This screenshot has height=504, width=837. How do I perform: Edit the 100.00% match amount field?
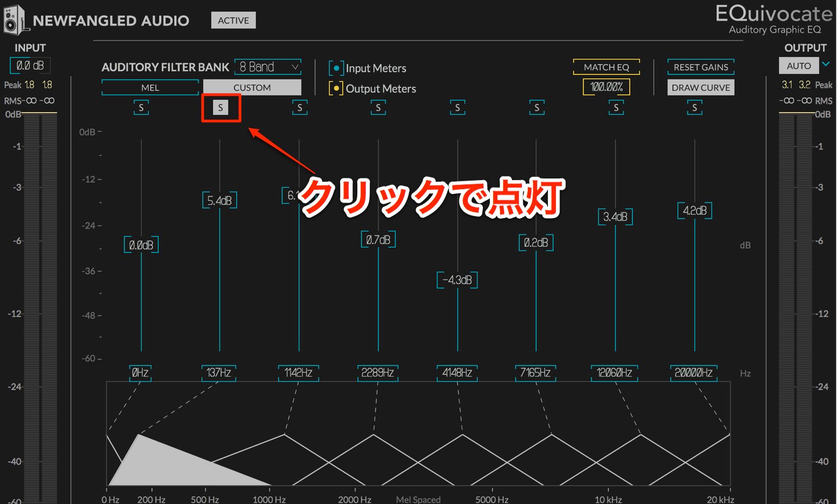pos(606,87)
